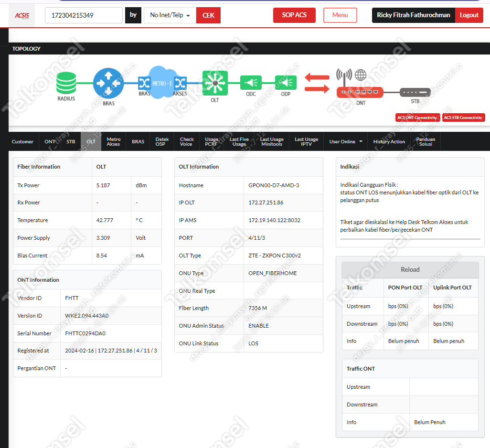Open the No Inet/Telp search type dropdown
Image resolution: width=490 pixels, height=448 pixels.
(170, 15)
